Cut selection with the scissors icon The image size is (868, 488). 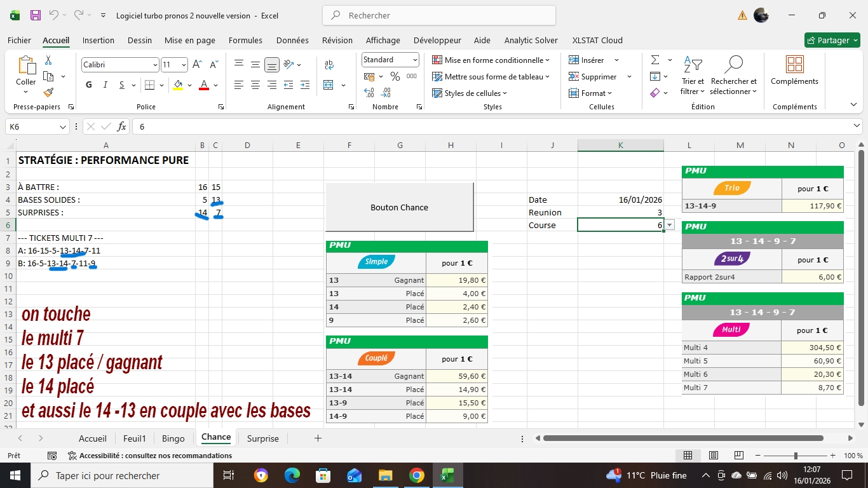pos(48,60)
